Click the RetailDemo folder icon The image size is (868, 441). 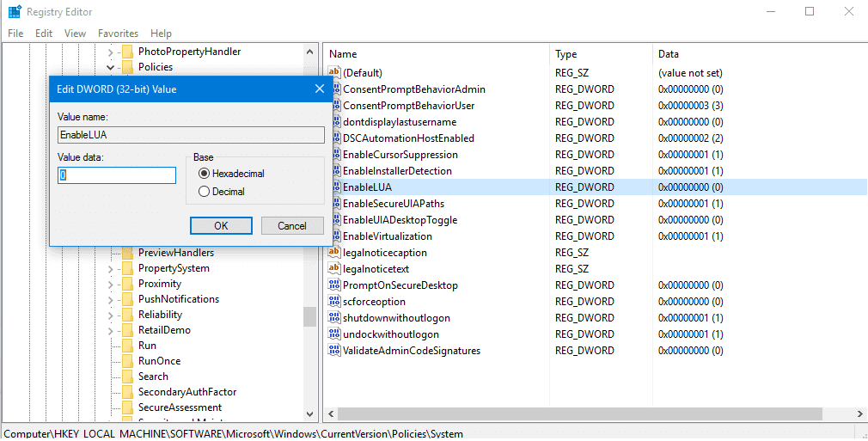click(128, 330)
